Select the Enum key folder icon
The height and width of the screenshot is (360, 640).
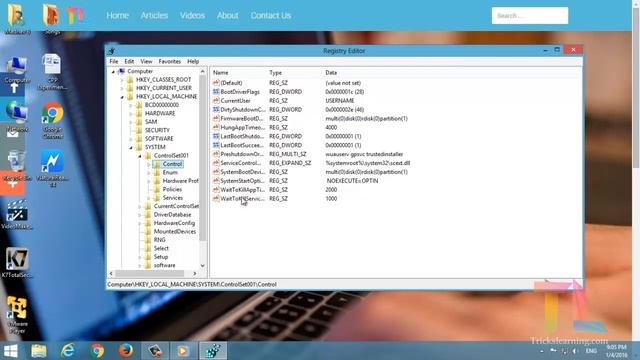click(x=157, y=173)
